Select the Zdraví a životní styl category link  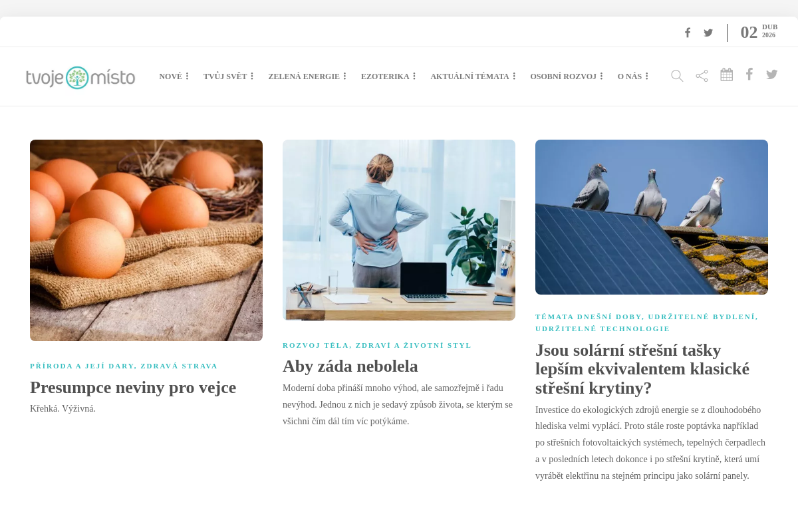tap(414, 345)
